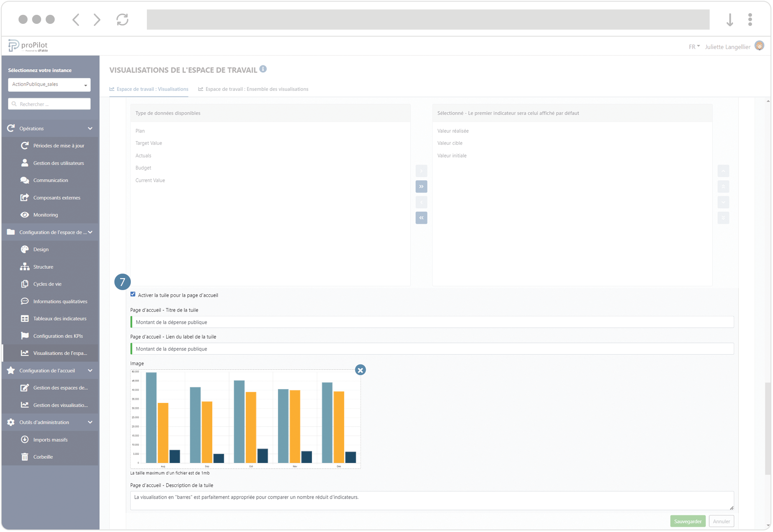773x532 pixels.
Task: Open Communication via the chat icon
Action: (x=25, y=180)
